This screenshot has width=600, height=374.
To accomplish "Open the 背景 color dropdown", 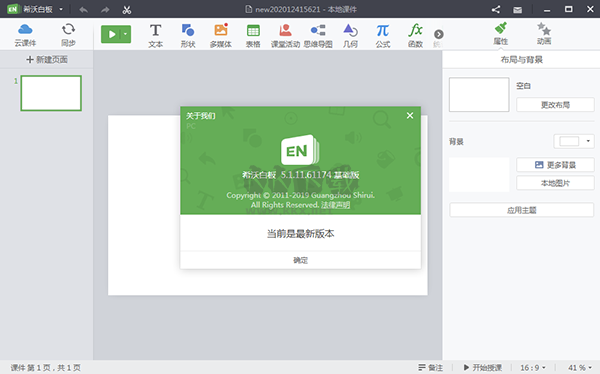I will pyautogui.click(x=574, y=141).
